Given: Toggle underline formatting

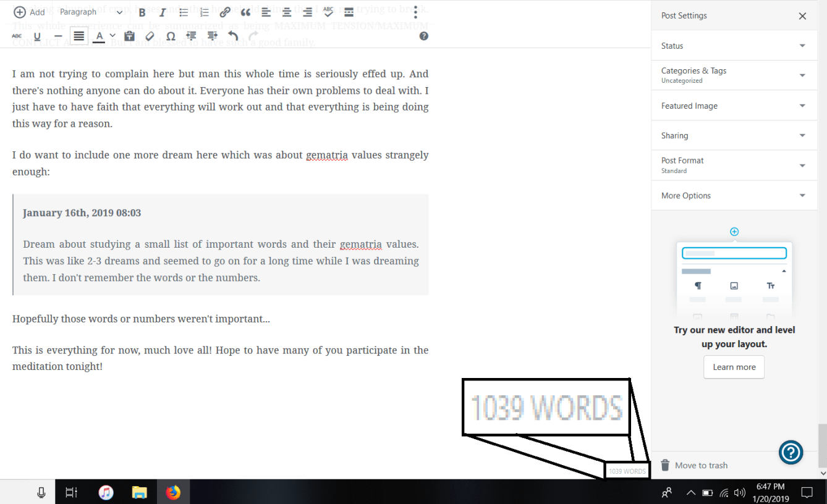Looking at the screenshot, I should 37,36.
